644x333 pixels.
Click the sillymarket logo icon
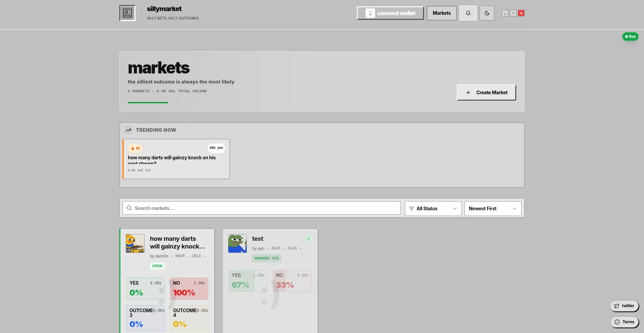127,13
